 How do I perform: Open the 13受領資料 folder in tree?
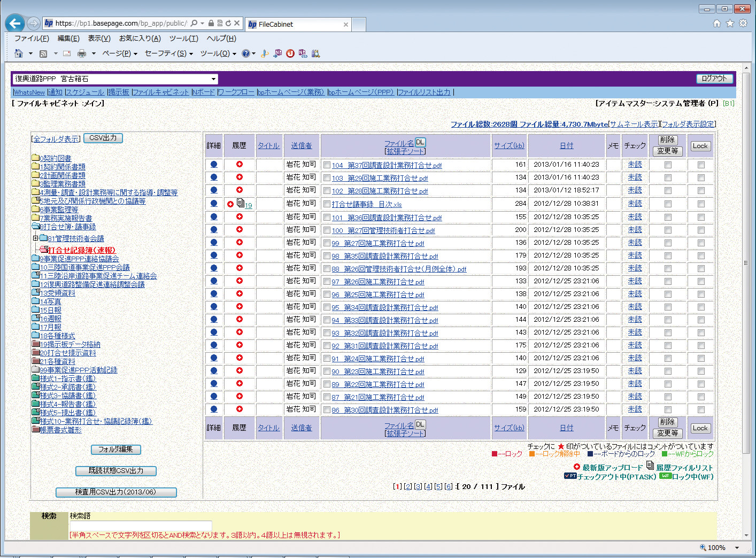pos(57,293)
